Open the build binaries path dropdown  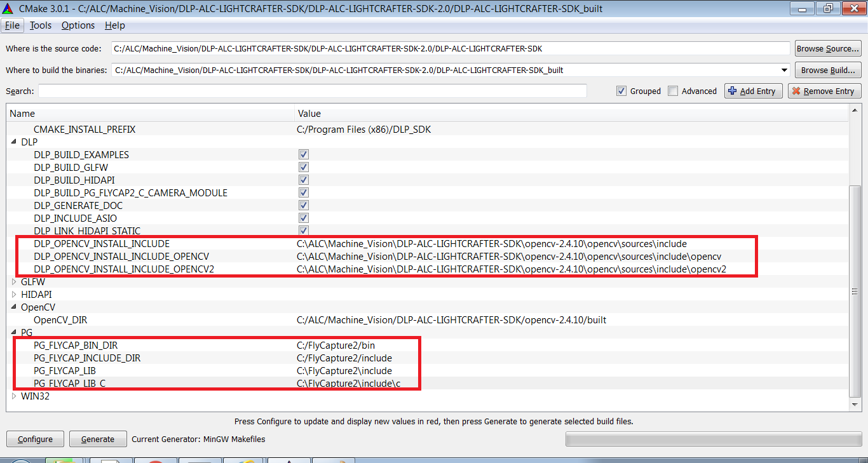coord(784,70)
